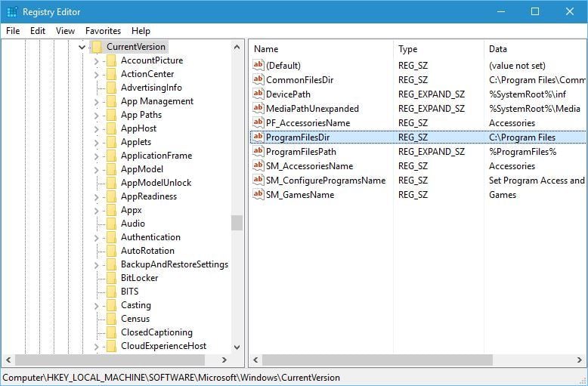
Task: Click the string icon beside DevicePath
Action: 258,94
